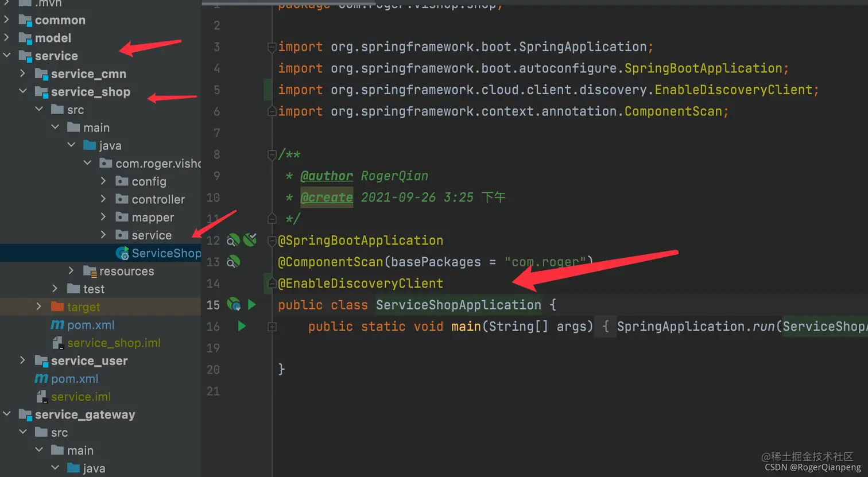868x477 pixels.
Task: Expand the controller package node
Action: click(103, 199)
